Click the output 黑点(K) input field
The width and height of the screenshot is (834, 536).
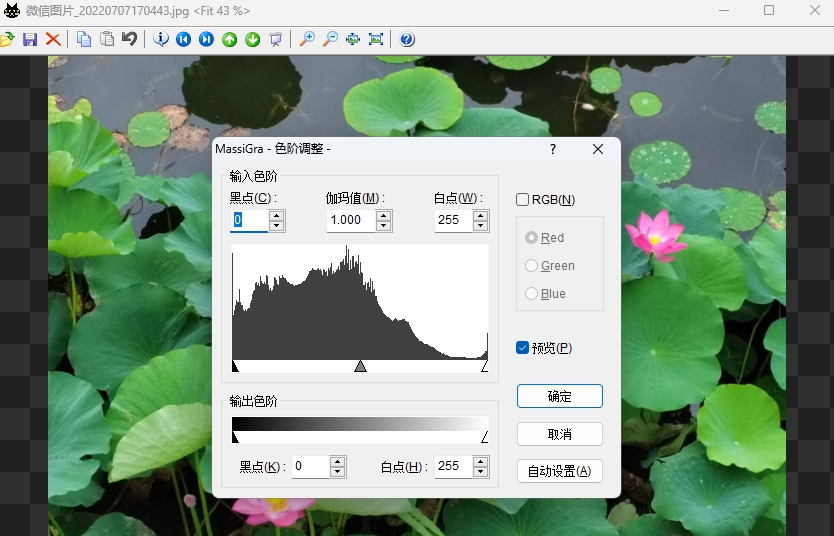[310, 466]
